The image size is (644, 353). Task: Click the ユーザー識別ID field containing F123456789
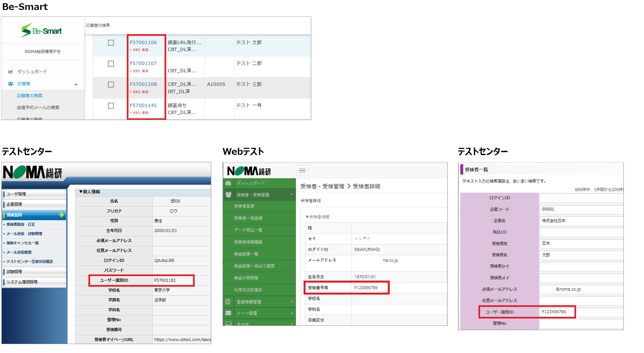point(581,312)
